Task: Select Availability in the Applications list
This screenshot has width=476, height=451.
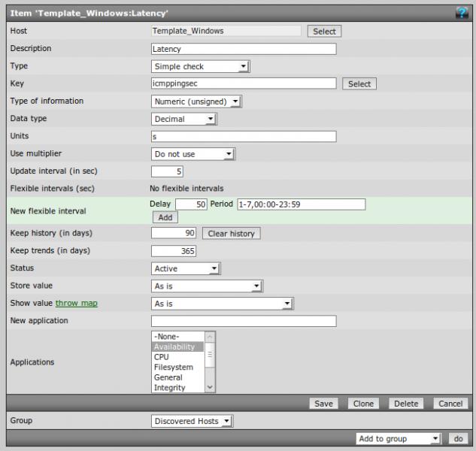Action: (174, 347)
